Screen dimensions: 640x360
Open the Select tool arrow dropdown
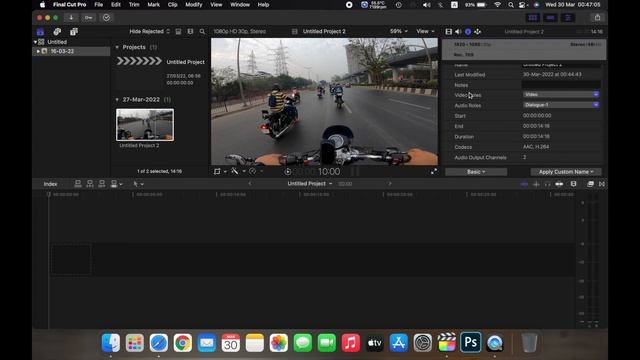138,184
